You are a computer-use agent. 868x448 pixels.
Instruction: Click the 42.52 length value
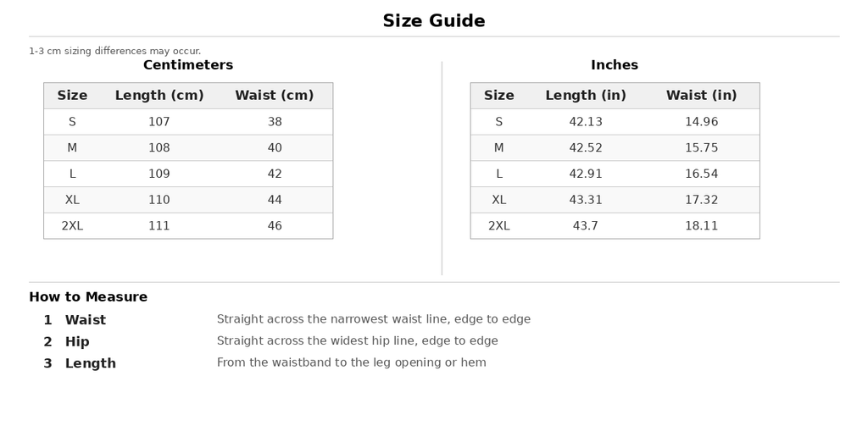click(586, 147)
